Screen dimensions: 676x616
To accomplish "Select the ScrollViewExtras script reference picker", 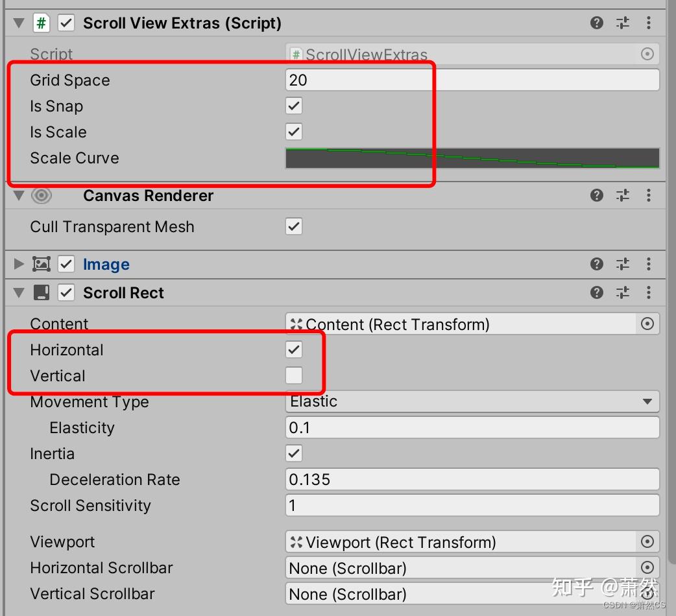I will 647,54.
